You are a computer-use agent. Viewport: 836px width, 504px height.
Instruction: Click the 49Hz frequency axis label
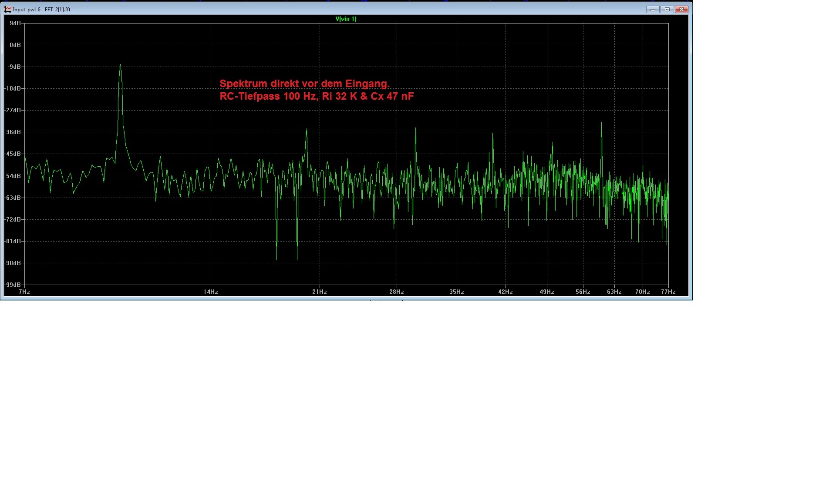click(547, 292)
